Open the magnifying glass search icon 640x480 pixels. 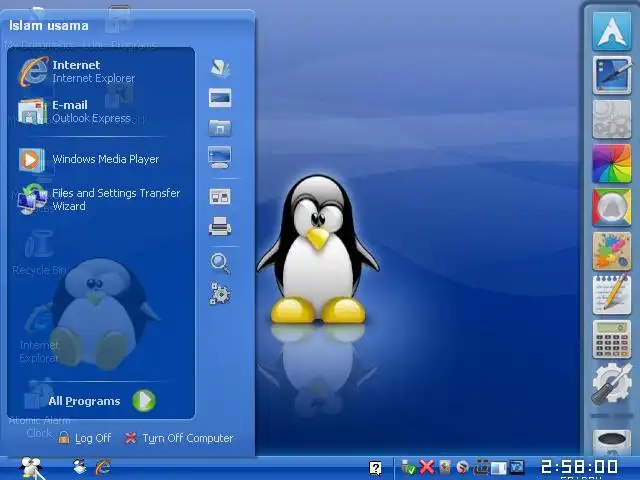click(220, 263)
